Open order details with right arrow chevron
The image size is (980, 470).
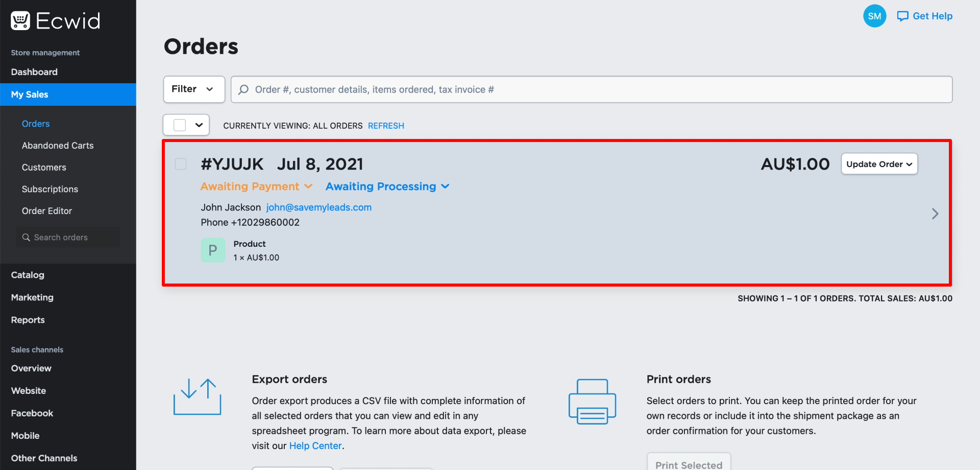[x=935, y=214]
